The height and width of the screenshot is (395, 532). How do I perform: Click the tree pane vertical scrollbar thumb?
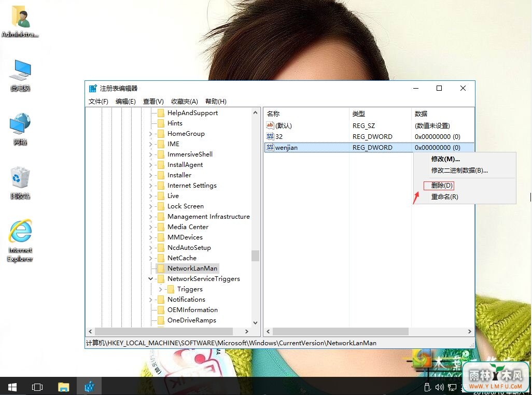(x=256, y=256)
